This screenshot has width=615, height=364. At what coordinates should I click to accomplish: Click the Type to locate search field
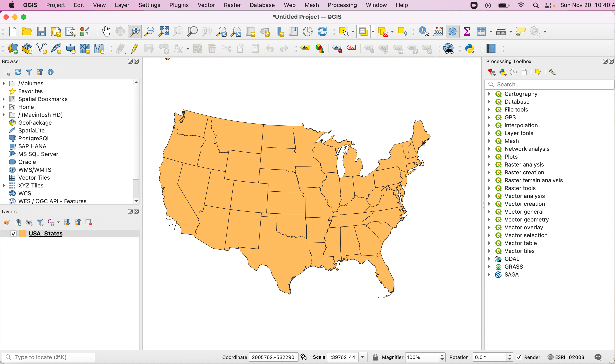coord(48,357)
